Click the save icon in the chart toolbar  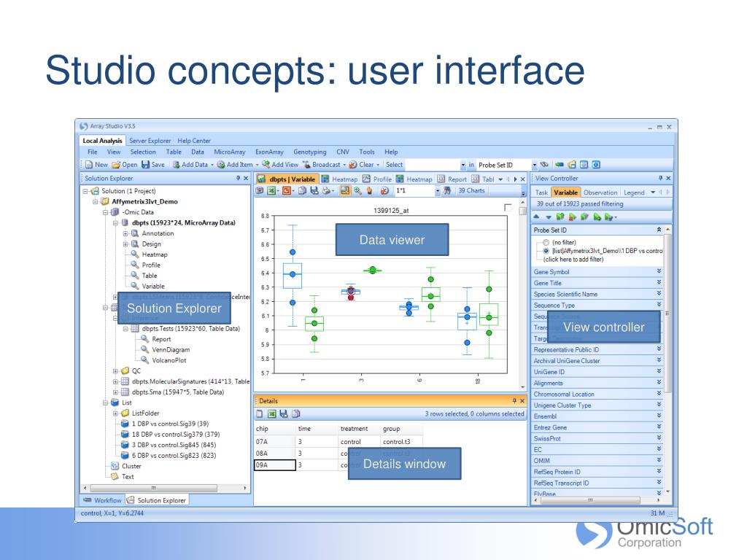[314, 191]
